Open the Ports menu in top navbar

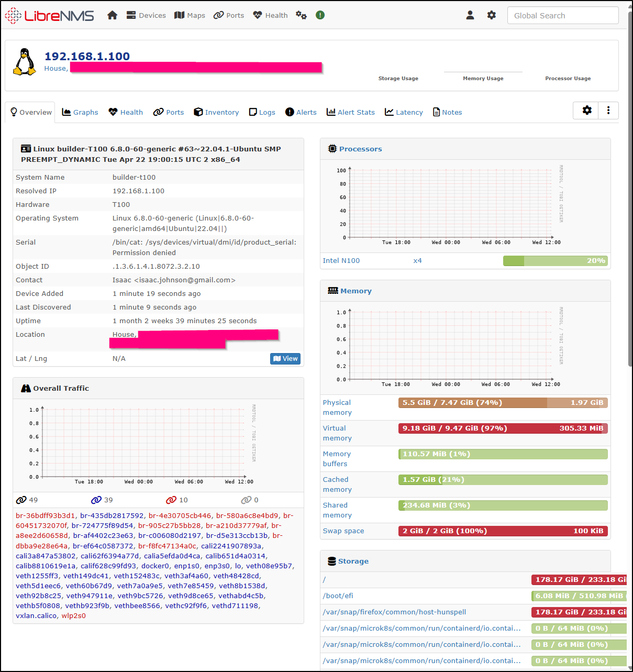229,15
